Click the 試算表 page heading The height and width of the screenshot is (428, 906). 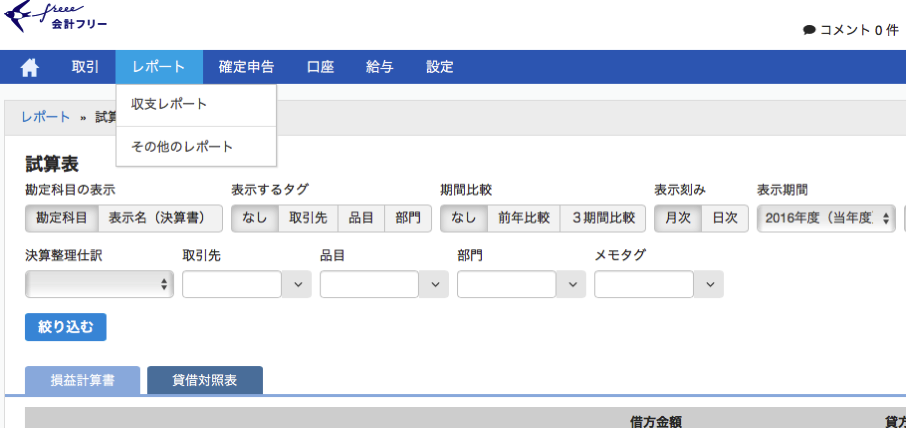click(52, 164)
